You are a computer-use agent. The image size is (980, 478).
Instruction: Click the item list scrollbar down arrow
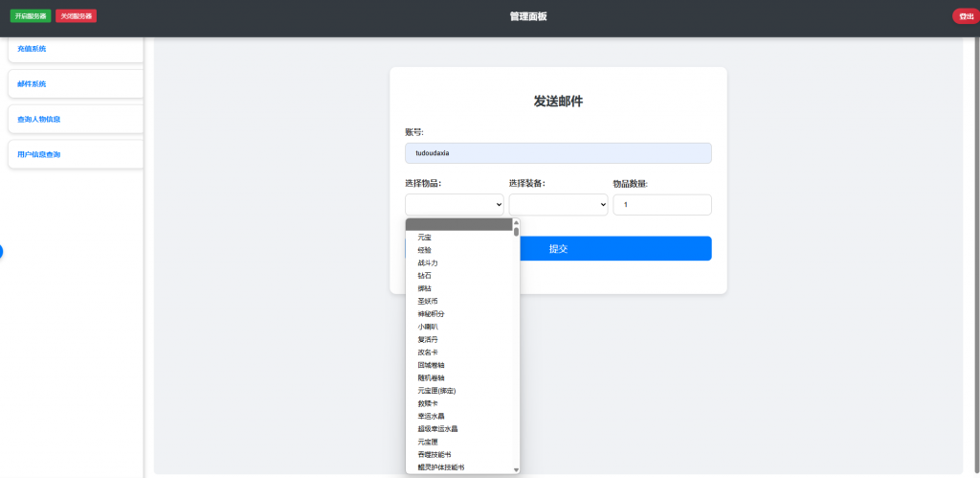point(516,469)
